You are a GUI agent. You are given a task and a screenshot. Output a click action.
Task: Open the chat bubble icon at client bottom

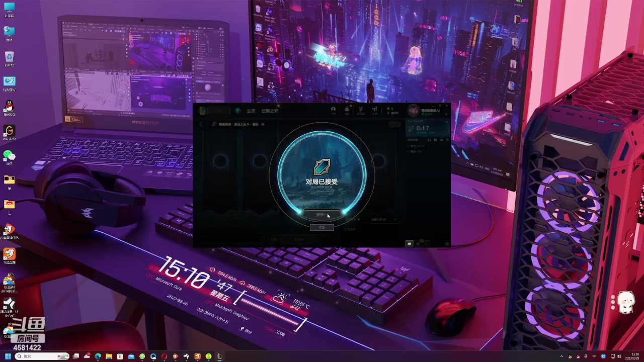click(409, 243)
